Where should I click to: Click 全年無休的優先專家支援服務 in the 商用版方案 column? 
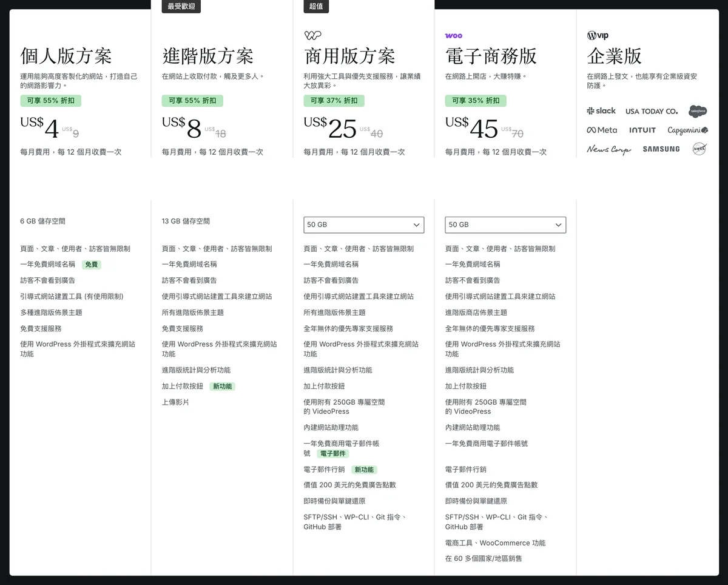[348, 328]
